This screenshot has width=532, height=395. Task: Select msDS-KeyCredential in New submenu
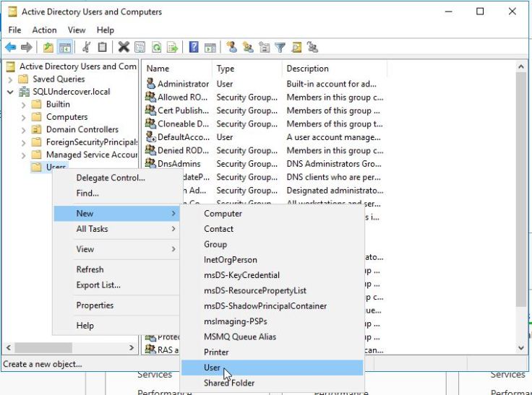(272, 275)
